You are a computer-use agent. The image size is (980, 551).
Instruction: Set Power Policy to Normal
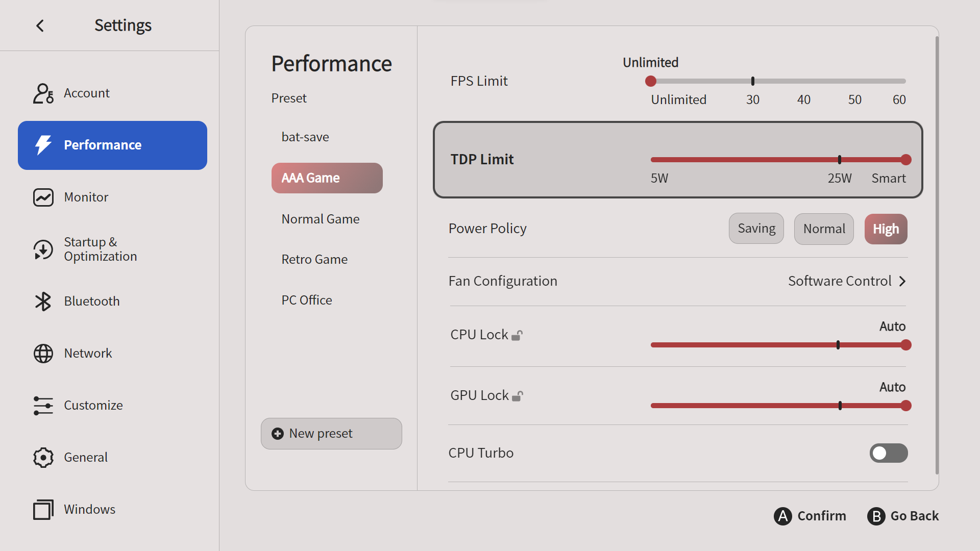coord(824,229)
